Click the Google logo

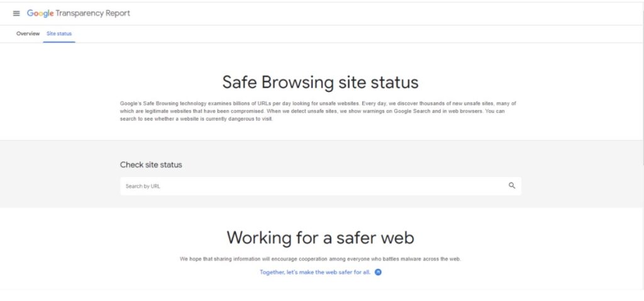click(41, 13)
